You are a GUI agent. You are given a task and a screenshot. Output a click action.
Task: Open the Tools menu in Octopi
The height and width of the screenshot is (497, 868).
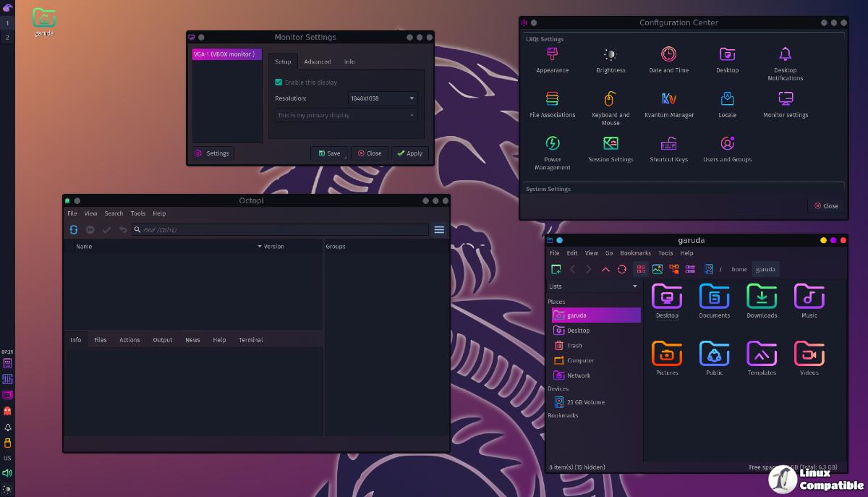click(x=137, y=213)
